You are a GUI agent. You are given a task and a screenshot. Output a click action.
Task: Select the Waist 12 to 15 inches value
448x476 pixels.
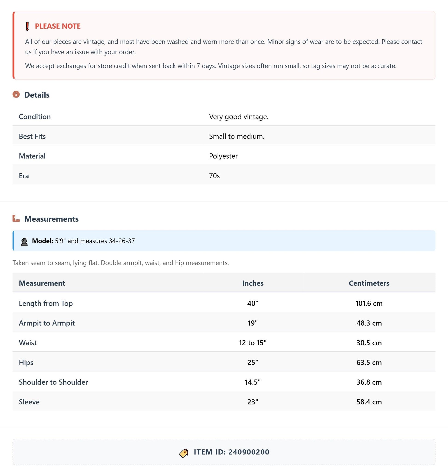(x=253, y=343)
